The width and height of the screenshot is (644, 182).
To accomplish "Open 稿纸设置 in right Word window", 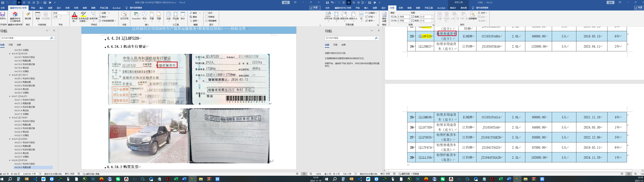I will click(384, 17).
